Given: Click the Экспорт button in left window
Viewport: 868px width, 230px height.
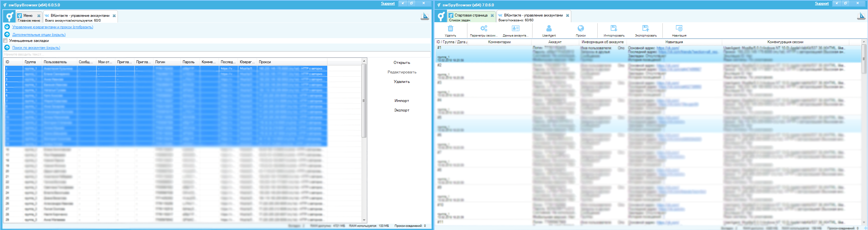Looking at the screenshot, I should [402, 110].
